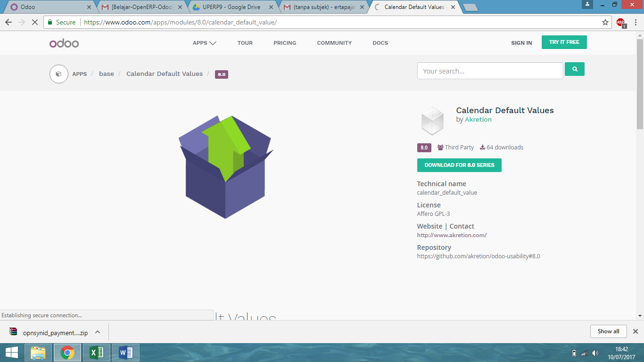644x362 pixels.
Task: Click the green search magnifier button
Action: [575, 69]
